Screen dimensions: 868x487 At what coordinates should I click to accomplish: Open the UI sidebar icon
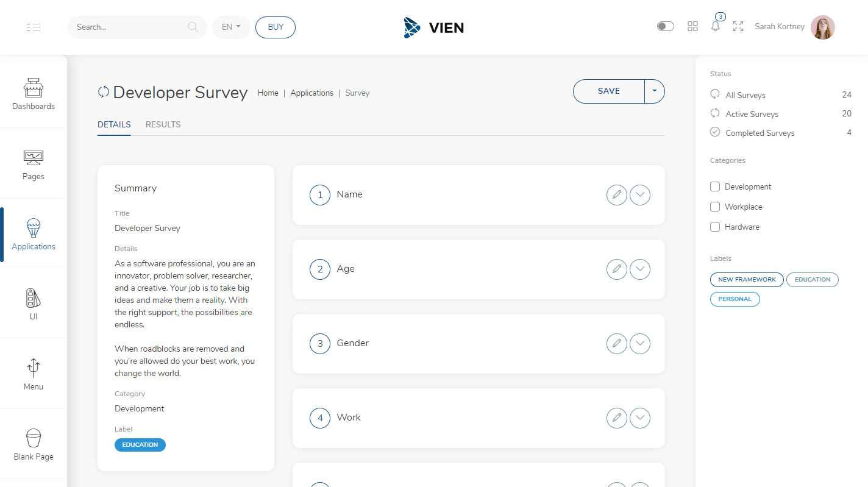pyautogui.click(x=34, y=298)
